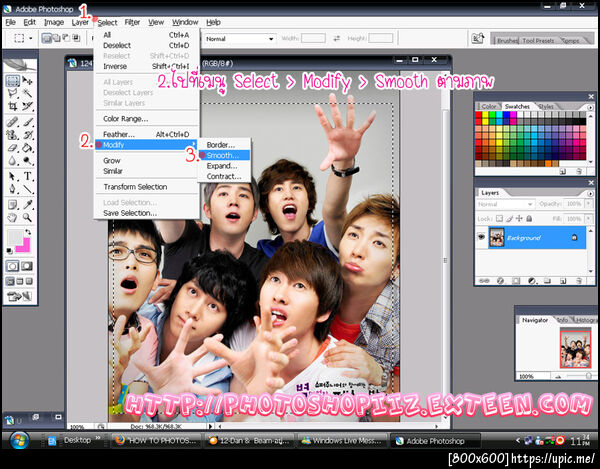This screenshot has width=600, height=469.
Task: Choose Intersect with selection mode
Action: click(x=76, y=38)
